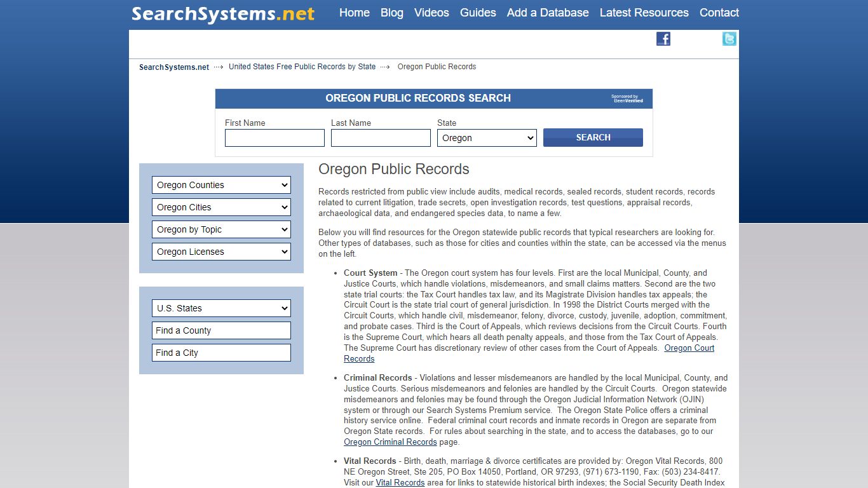Expand the Oregon Cities dropdown
This screenshot has width=868, height=488.
point(221,207)
